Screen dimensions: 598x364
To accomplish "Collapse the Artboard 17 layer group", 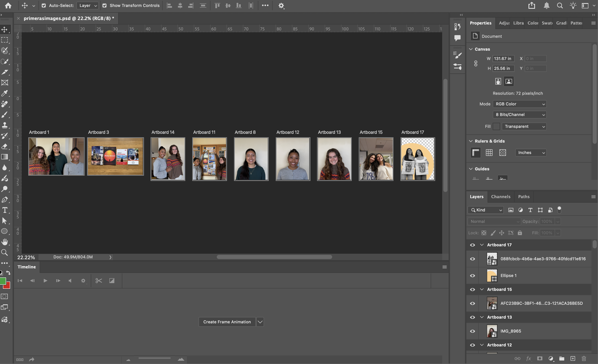I will coord(482,245).
